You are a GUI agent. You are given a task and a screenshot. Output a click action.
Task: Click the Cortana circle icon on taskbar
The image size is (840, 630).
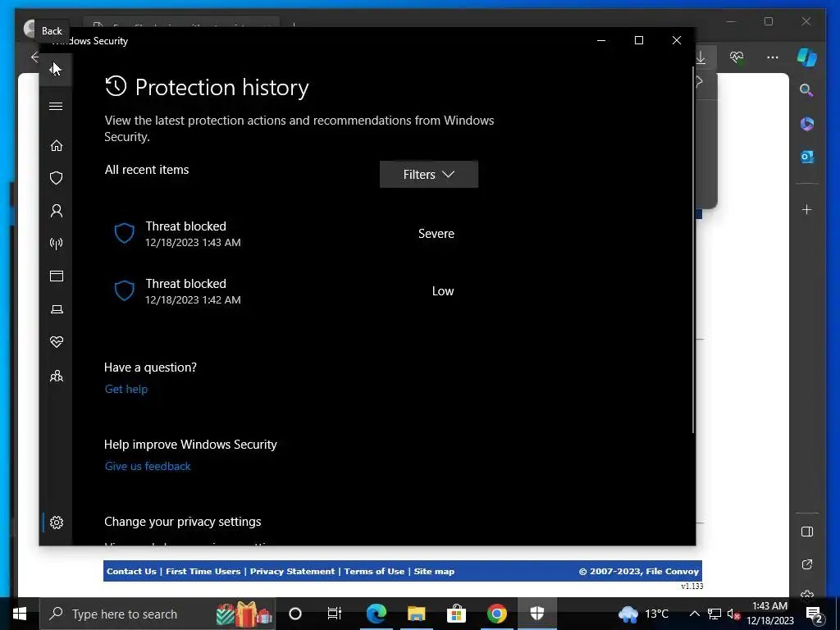(x=294, y=614)
